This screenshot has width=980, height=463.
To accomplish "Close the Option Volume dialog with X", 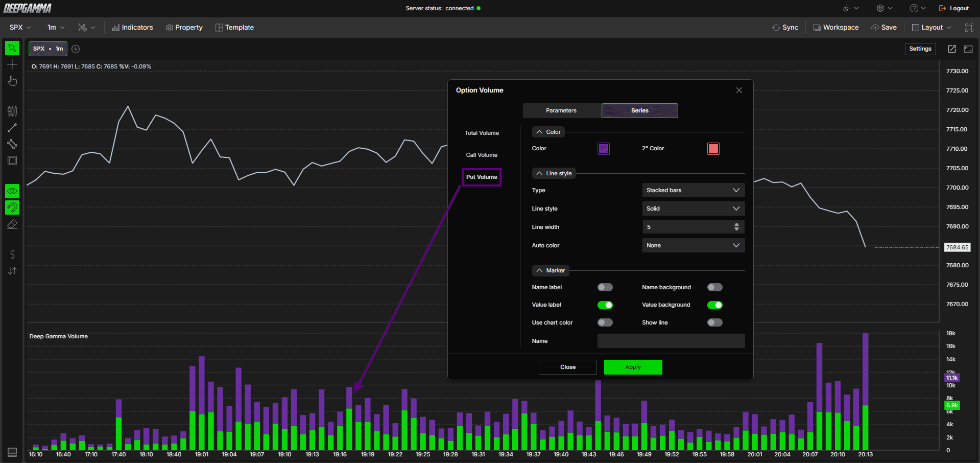I will (739, 90).
